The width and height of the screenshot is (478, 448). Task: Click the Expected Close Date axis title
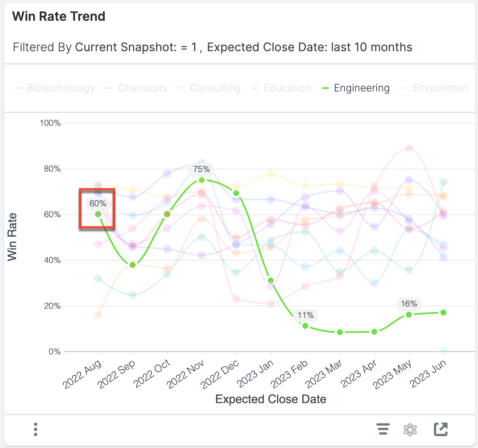pos(270,399)
